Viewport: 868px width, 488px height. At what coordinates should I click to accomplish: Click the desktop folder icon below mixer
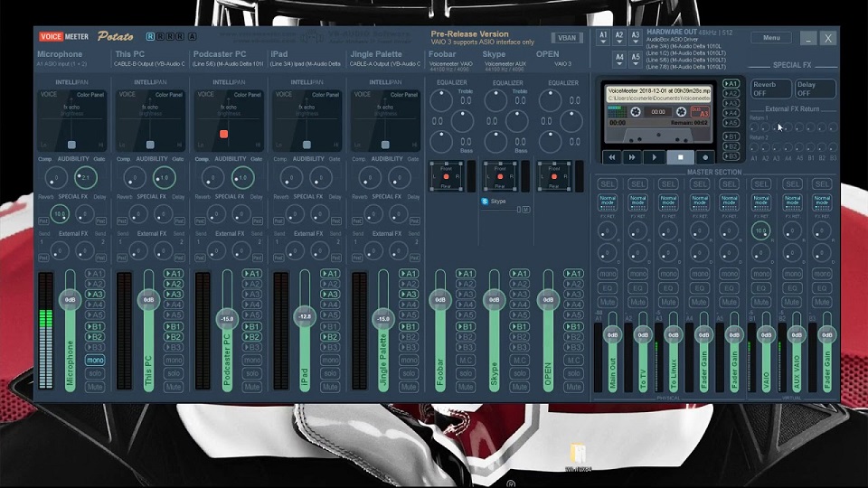[578, 454]
